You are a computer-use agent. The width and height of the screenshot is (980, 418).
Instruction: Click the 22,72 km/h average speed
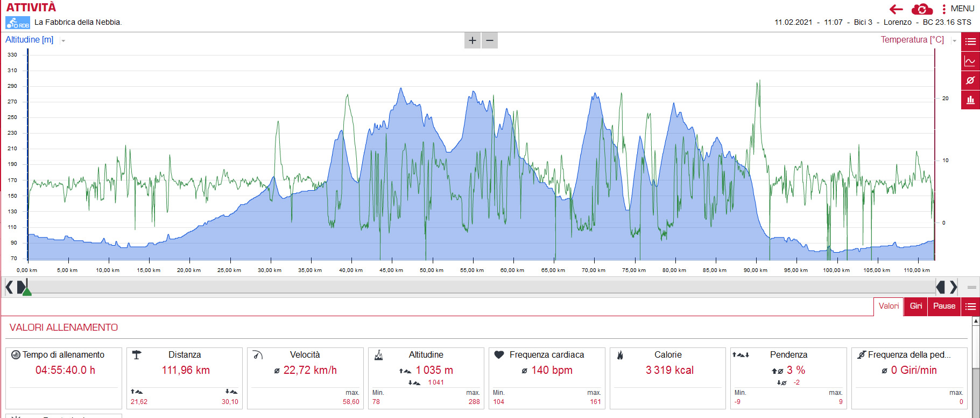(310, 370)
